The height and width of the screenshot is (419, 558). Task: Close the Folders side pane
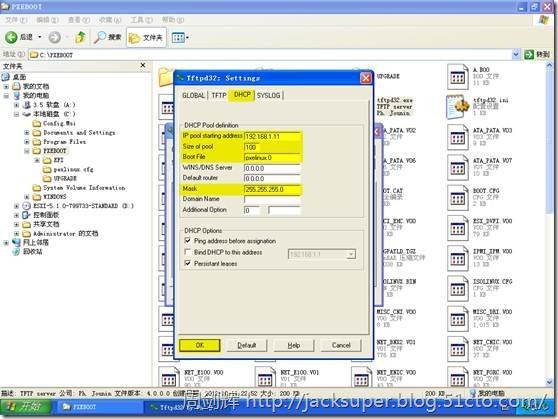tap(143, 66)
